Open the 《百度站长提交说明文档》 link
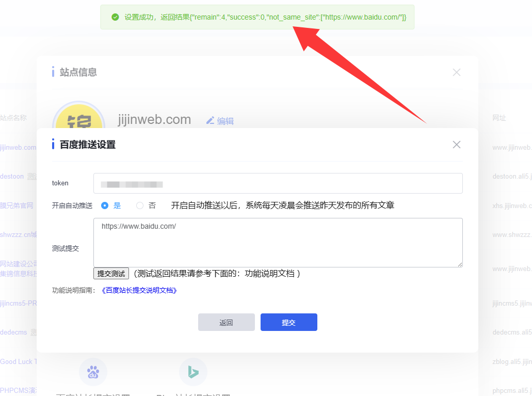The height and width of the screenshot is (396, 532). tap(139, 290)
